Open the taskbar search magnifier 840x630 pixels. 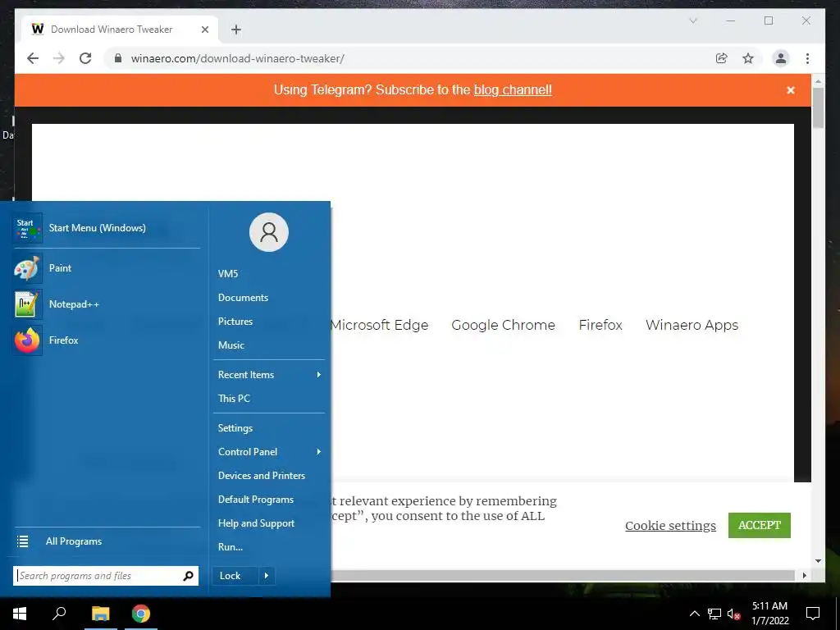point(59,614)
